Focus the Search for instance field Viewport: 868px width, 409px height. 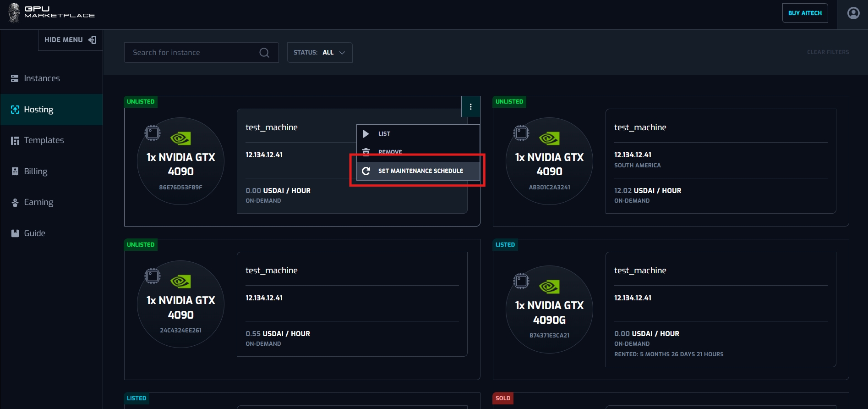coord(192,53)
